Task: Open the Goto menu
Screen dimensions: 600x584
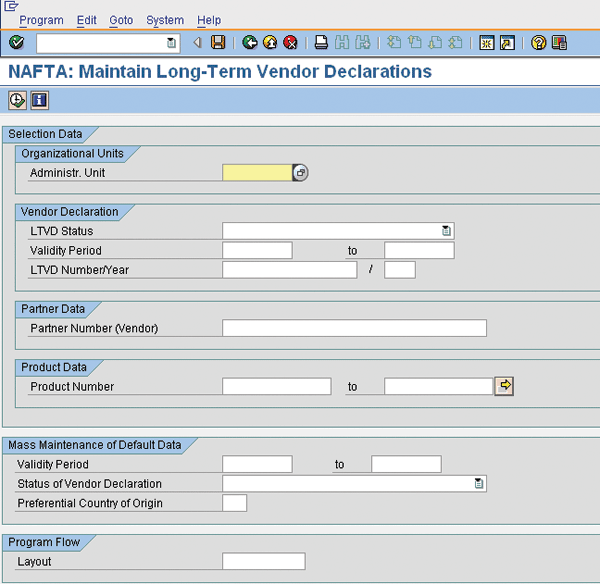Action: click(x=121, y=20)
